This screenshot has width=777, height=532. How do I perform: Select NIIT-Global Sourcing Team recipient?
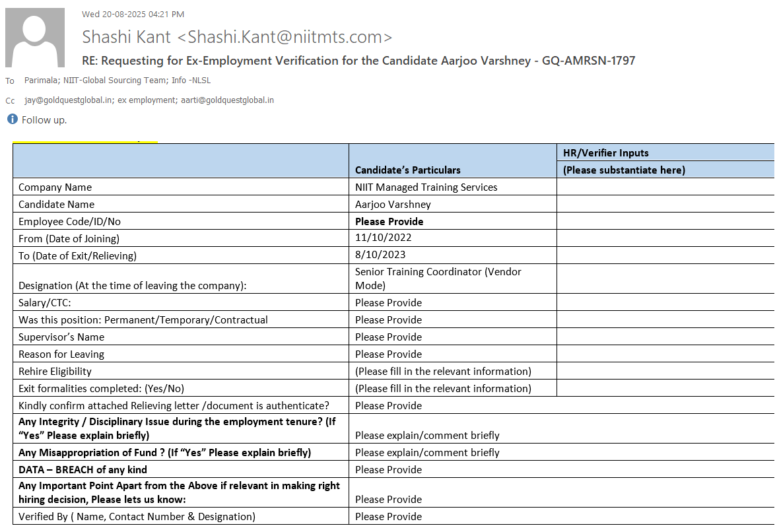(x=114, y=81)
